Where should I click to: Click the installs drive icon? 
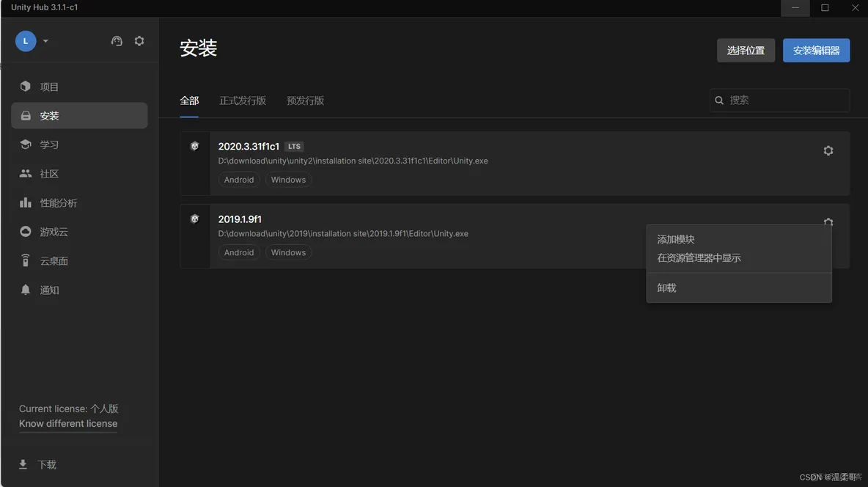[26, 115]
